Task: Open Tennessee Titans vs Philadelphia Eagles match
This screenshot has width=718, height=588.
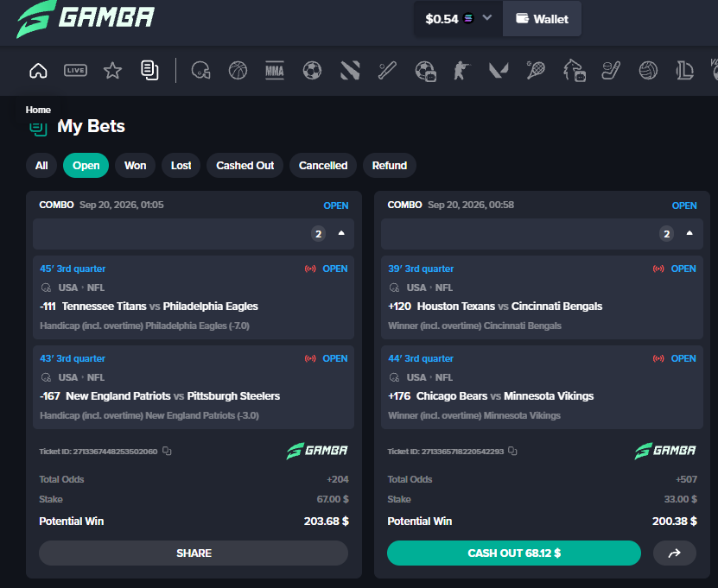Action: coord(160,307)
